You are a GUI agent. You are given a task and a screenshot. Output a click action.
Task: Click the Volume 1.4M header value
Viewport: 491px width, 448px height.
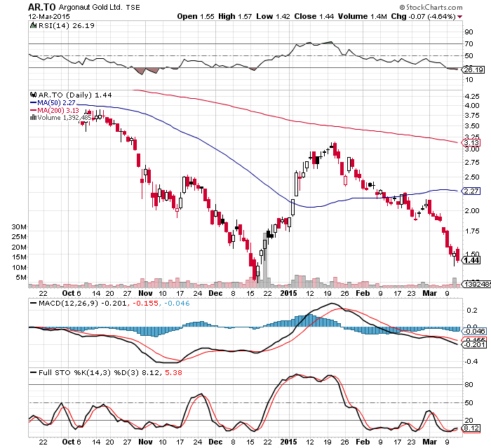pyautogui.click(x=363, y=16)
